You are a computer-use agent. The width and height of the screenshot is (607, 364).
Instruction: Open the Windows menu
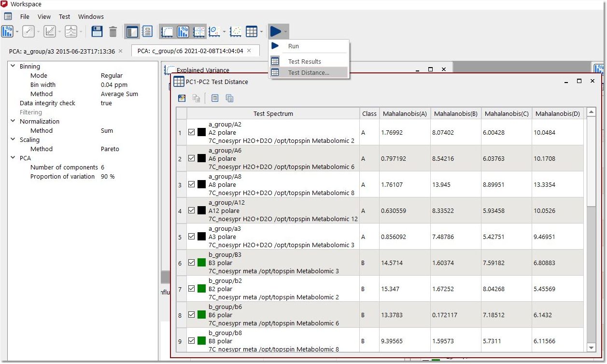click(x=91, y=16)
